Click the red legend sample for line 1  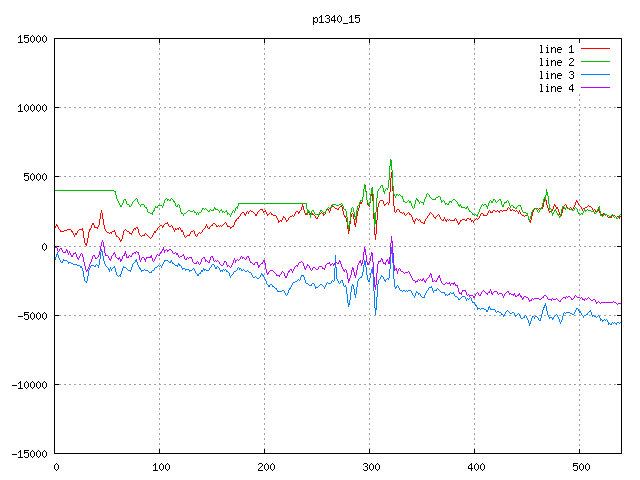tap(596, 49)
